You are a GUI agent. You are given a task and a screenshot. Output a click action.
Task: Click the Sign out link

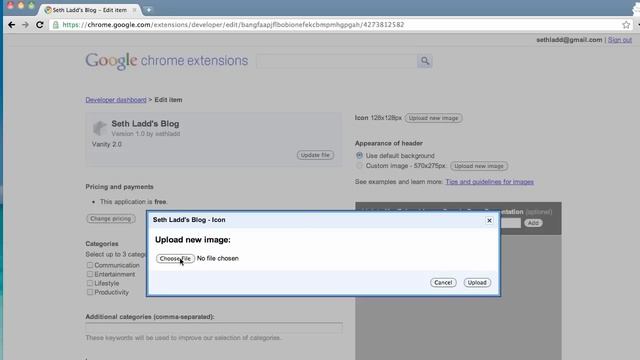coord(620,40)
